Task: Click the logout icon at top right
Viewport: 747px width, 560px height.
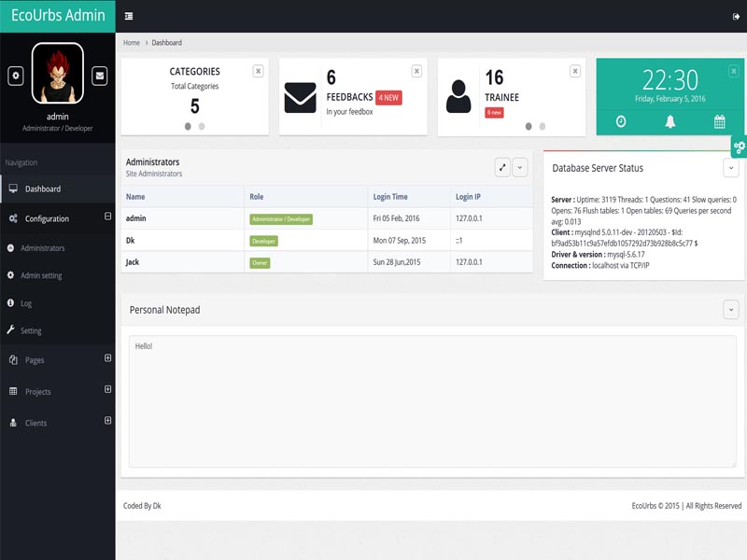Action: click(x=736, y=17)
